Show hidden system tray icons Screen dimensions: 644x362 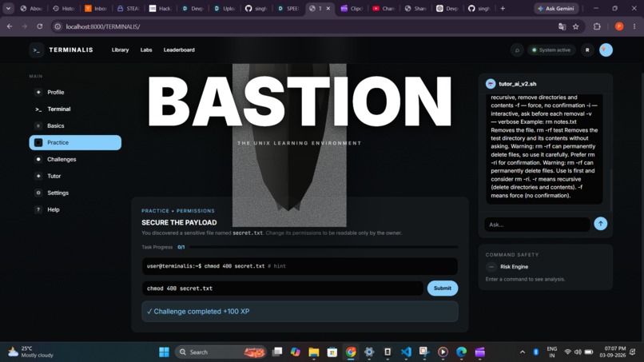[523, 352]
